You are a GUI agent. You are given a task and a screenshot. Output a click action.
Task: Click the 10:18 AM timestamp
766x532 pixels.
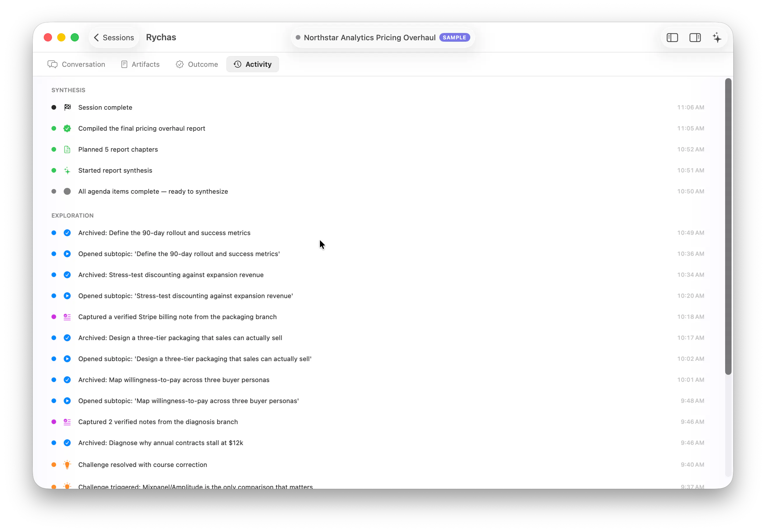point(690,317)
